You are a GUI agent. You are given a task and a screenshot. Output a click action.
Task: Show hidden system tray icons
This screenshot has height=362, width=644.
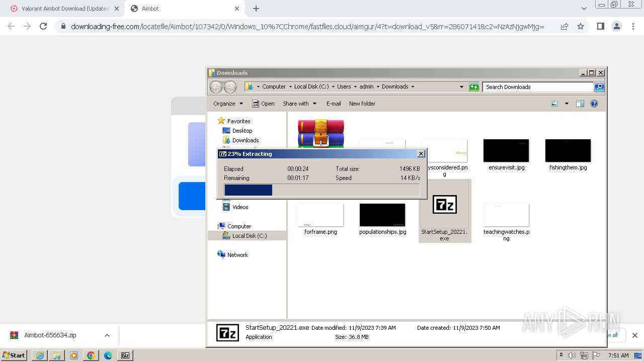click(561, 355)
